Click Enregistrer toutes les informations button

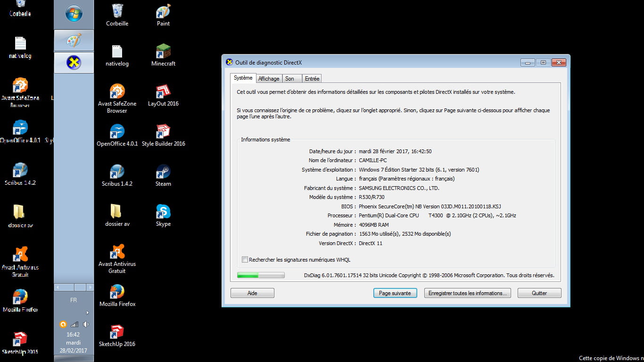pos(467,293)
